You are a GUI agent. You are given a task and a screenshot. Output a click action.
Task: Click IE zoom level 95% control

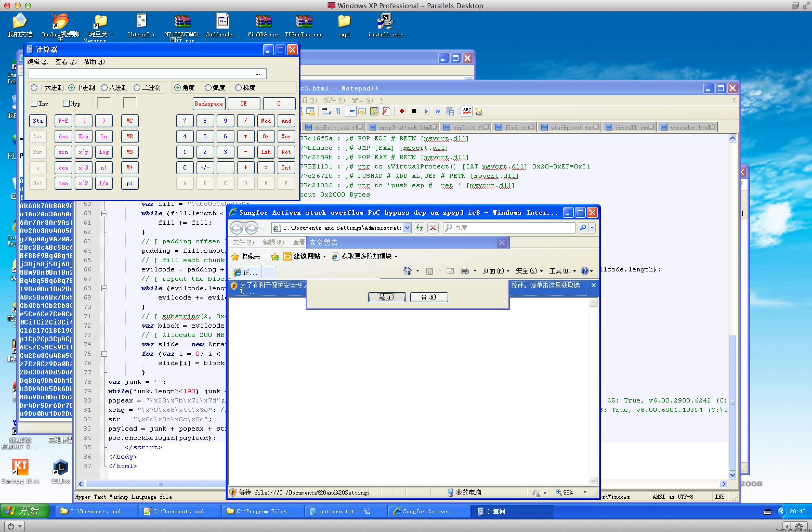(x=571, y=492)
